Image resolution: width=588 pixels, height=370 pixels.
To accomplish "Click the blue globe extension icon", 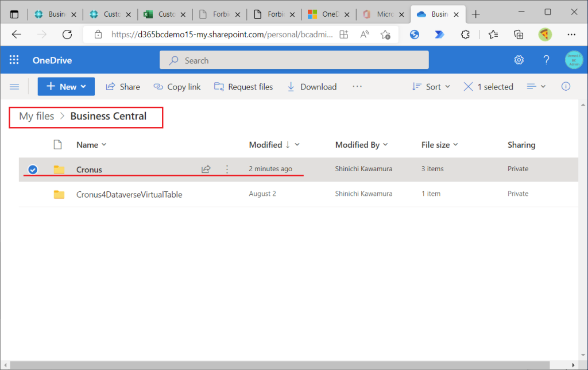I will pos(415,34).
